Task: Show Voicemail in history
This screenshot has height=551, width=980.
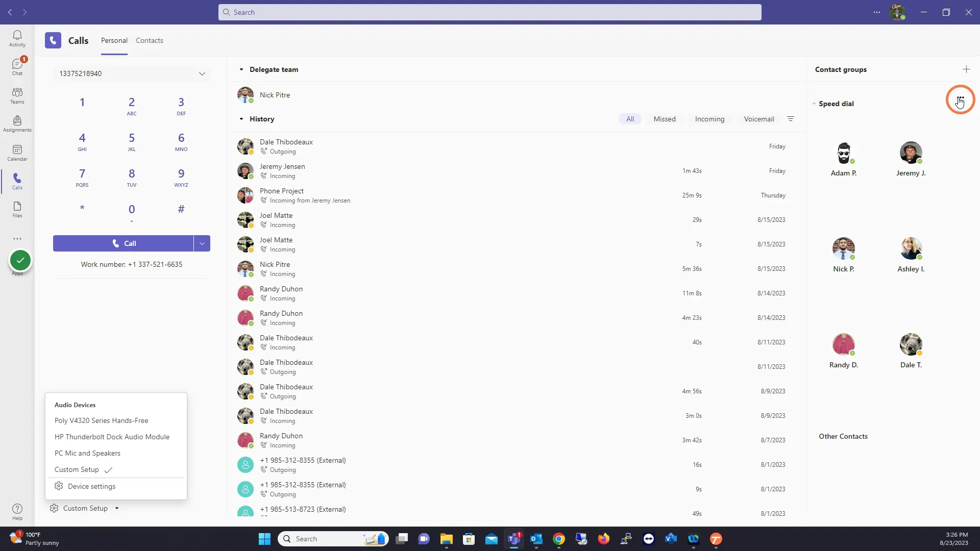Action: pyautogui.click(x=759, y=119)
